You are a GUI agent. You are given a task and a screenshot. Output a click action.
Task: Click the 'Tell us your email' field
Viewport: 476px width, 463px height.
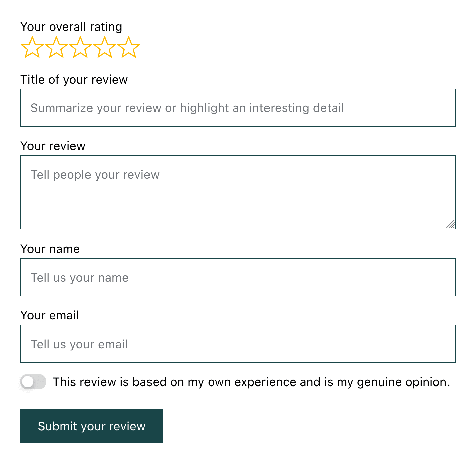click(x=238, y=344)
